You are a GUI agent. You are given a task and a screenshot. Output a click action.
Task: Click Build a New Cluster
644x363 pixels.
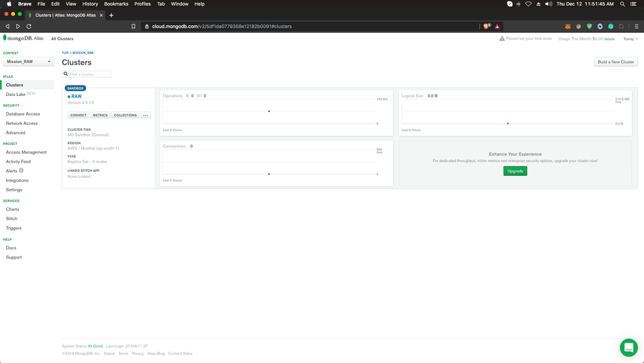tap(616, 62)
